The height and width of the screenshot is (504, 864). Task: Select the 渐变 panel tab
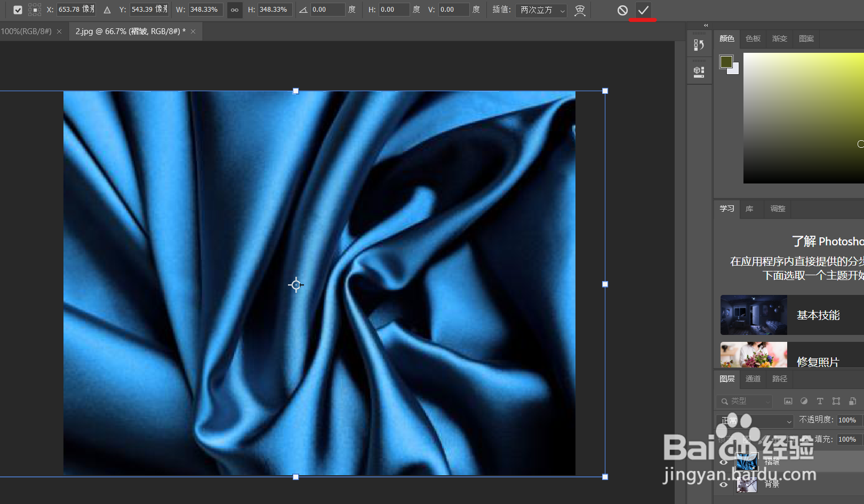coord(780,38)
